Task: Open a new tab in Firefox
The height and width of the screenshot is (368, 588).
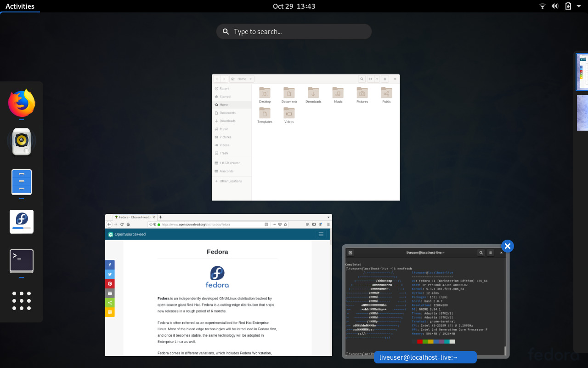Action: click(x=160, y=217)
